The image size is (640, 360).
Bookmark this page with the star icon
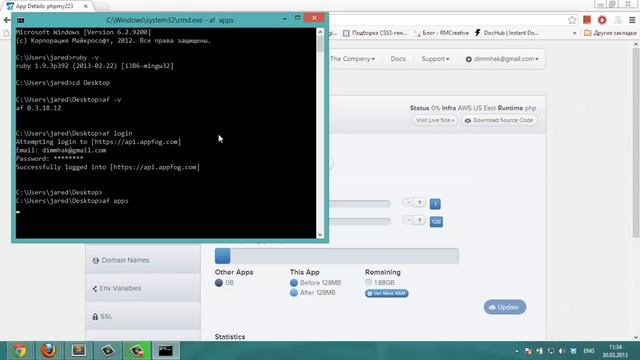[572, 20]
